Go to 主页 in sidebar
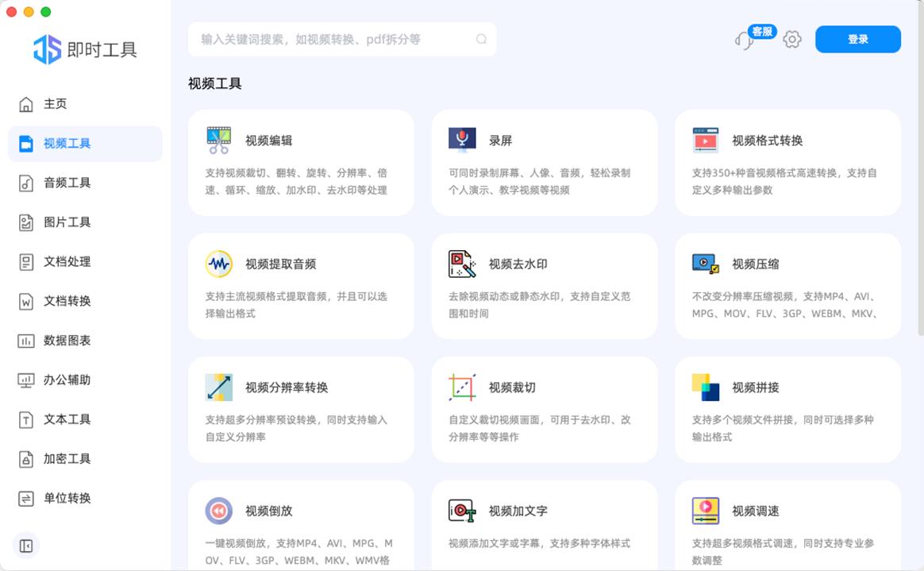The height and width of the screenshot is (571, 924). 55,104
